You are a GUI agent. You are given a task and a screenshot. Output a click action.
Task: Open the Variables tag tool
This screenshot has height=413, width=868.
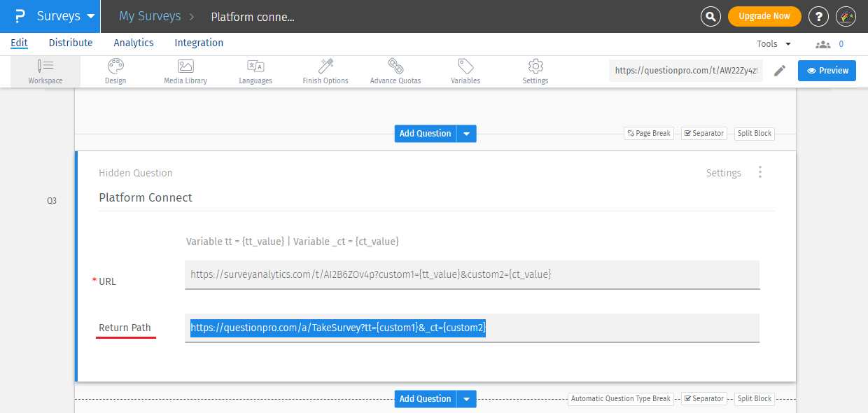click(465, 71)
